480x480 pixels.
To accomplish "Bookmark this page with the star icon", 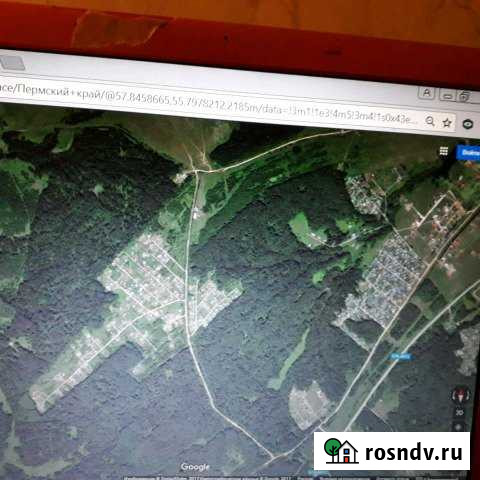I will pos(447,122).
